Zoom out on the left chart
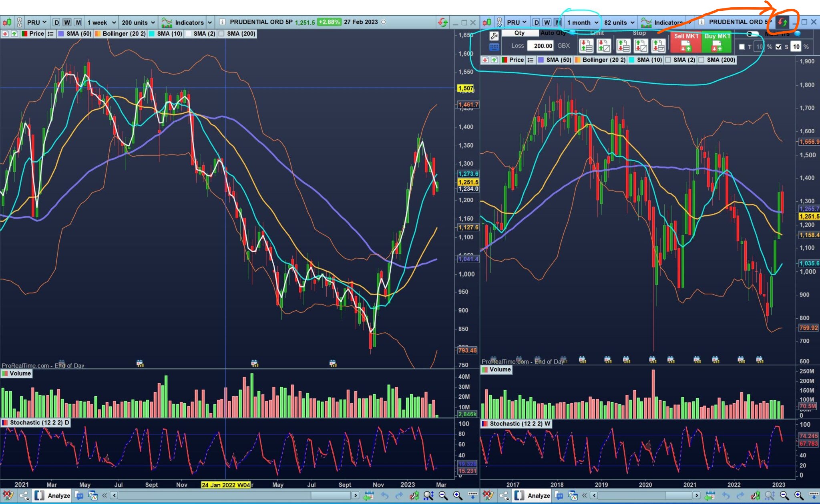The image size is (820, 504). coord(443,496)
